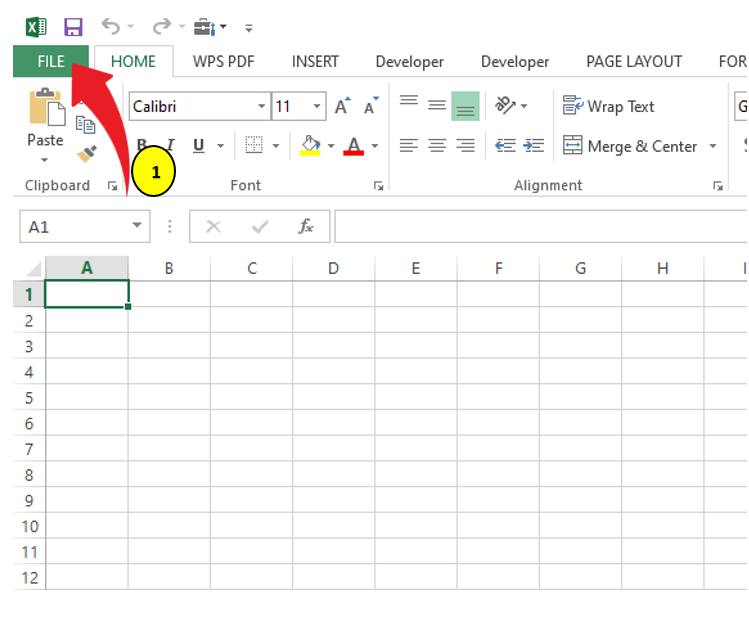Open the FILE tab
This screenshot has width=749, height=618.
pos(51,61)
